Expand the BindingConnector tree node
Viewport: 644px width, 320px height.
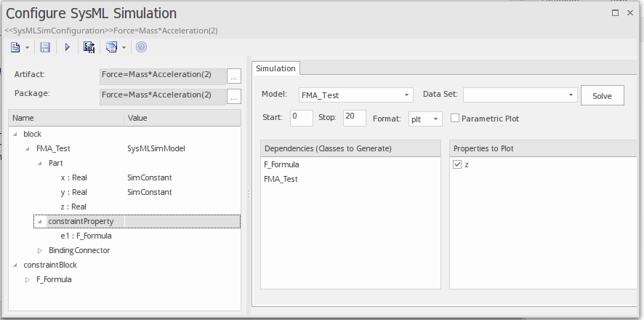40,250
